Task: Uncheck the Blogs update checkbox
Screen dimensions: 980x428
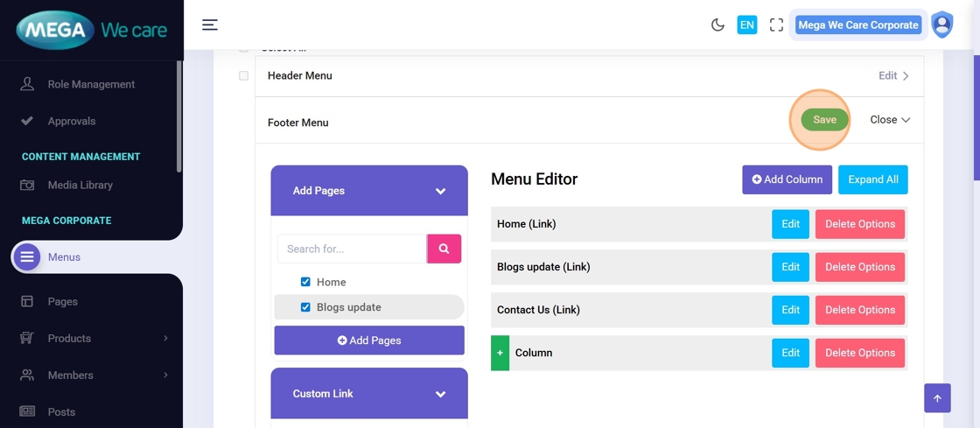Action: [305, 307]
